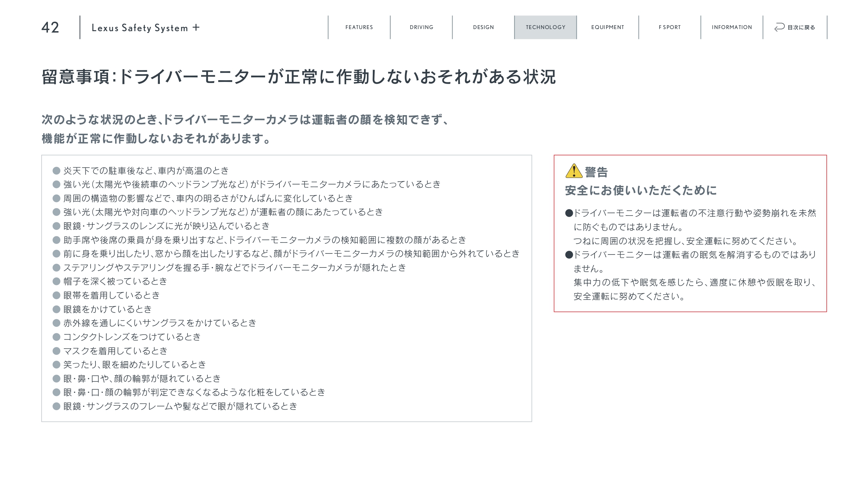The width and height of the screenshot is (868, 489).
Task: Click the return arrow icon for the contents page
Action: pos(779,27)
